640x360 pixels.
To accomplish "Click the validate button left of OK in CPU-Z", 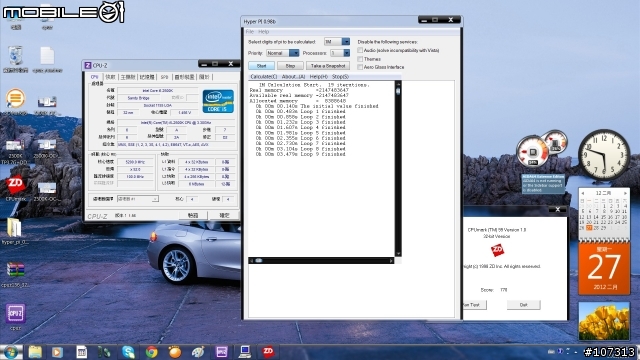I will tap(193, 215).
